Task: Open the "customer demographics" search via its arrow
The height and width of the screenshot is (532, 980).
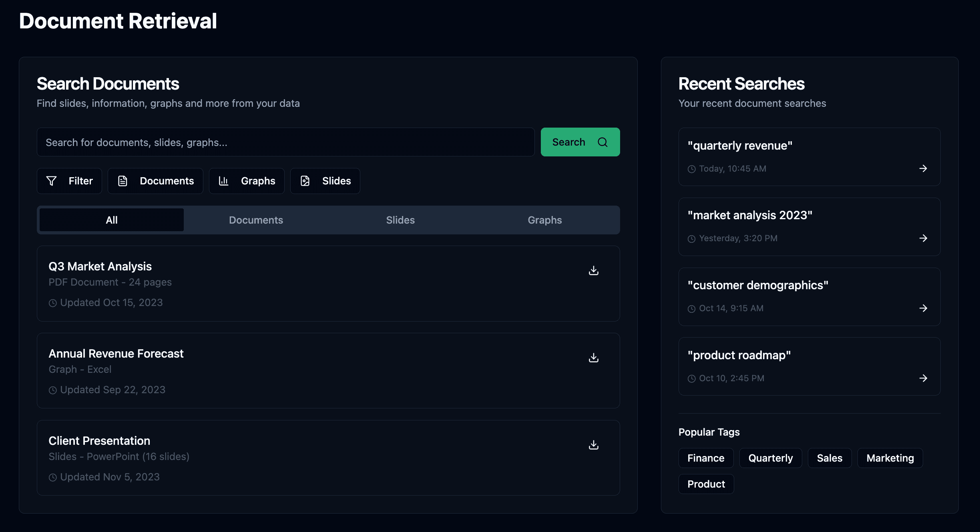Action: click(923, 308)
